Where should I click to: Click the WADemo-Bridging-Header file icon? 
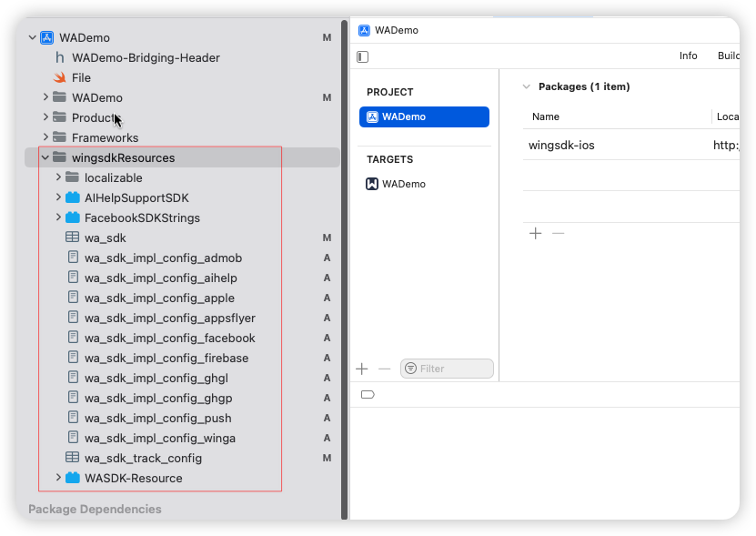[x=60, y=58]
